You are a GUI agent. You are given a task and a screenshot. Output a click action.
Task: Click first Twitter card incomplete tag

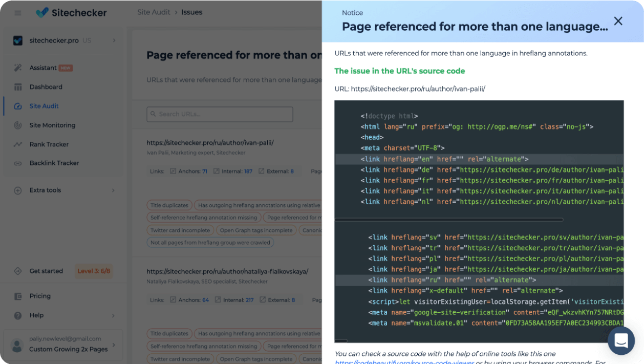click(180, 230)
